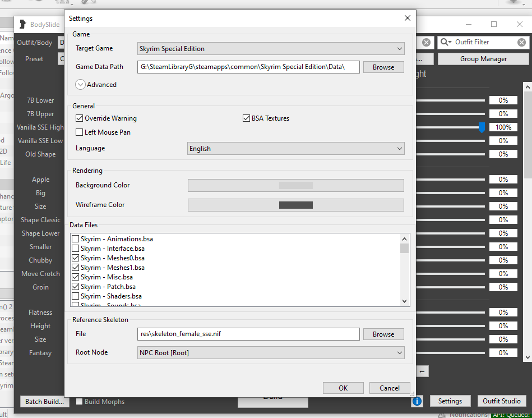Open the Root Node dropdown
532x418 pixels.
pos(271,352)
